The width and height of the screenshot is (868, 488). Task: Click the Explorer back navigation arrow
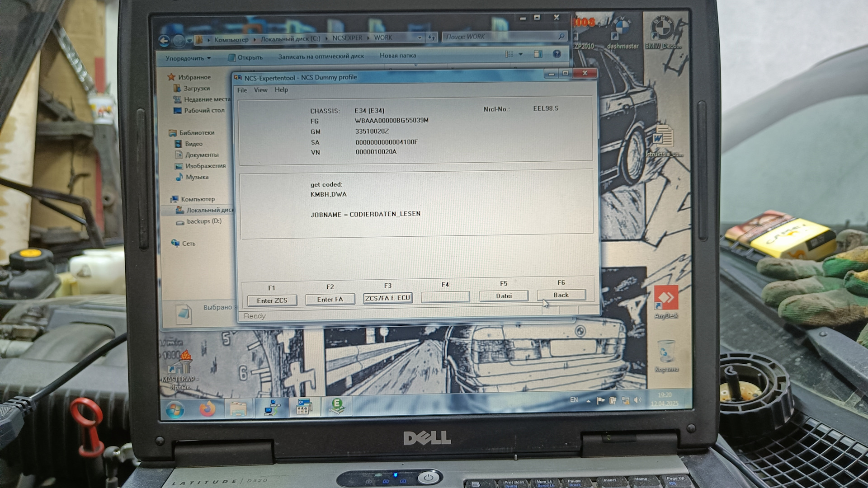(164, 41)
